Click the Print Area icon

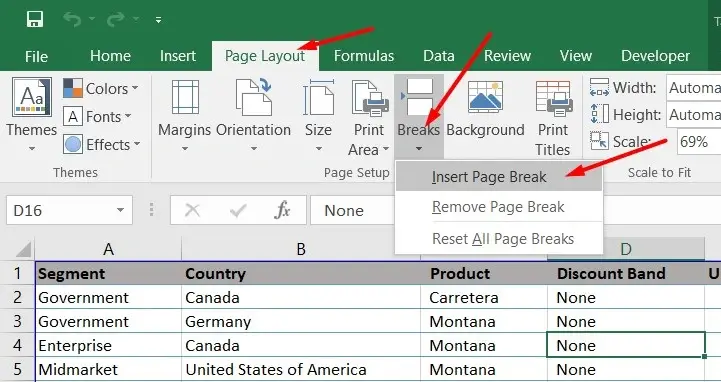[x=370, y=97]
